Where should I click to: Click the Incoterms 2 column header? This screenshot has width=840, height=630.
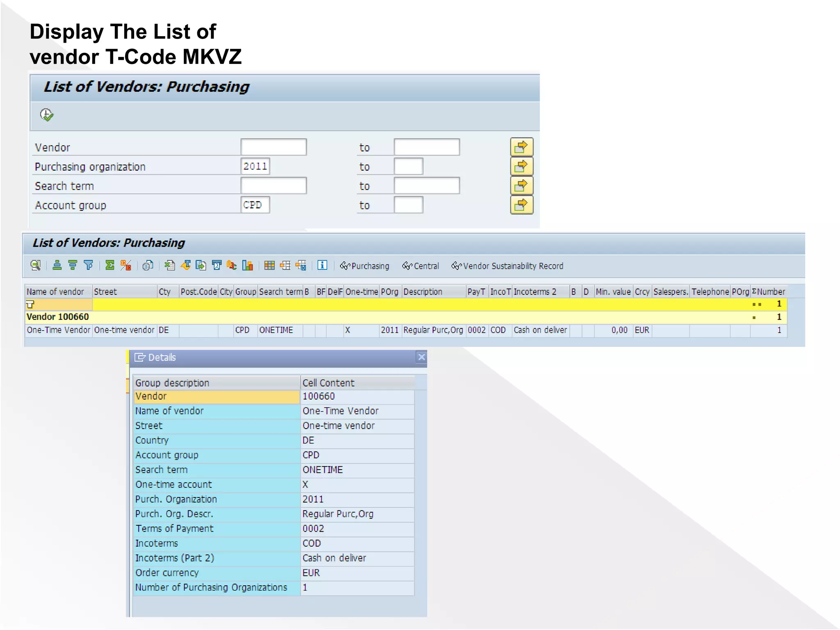[541, 292]
